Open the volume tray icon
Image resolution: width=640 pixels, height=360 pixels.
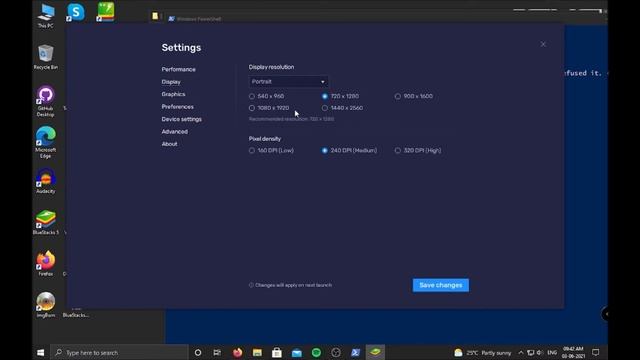tap(540, 353)
